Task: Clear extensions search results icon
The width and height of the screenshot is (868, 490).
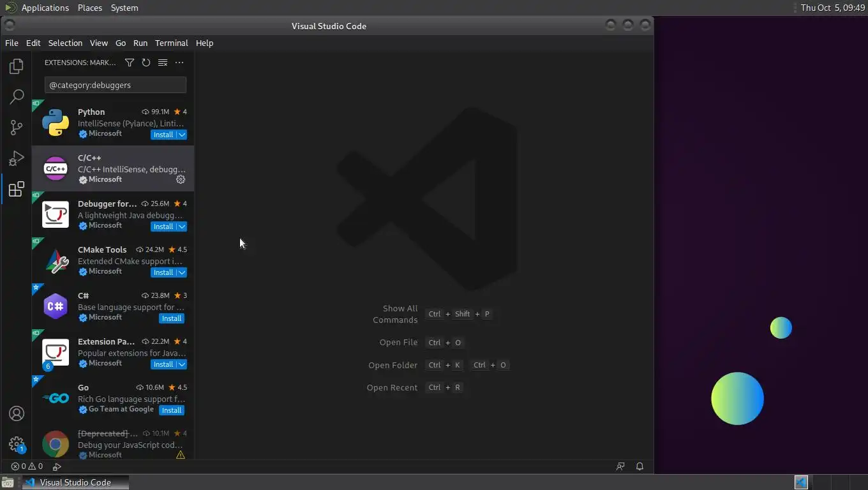Action: coord(163,63)
